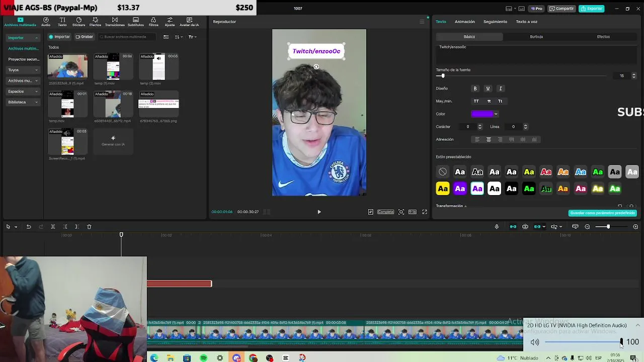Open the Transiciones panel
Image resolution: width=644 pixels, height=362 pixels.
point(115,22)
